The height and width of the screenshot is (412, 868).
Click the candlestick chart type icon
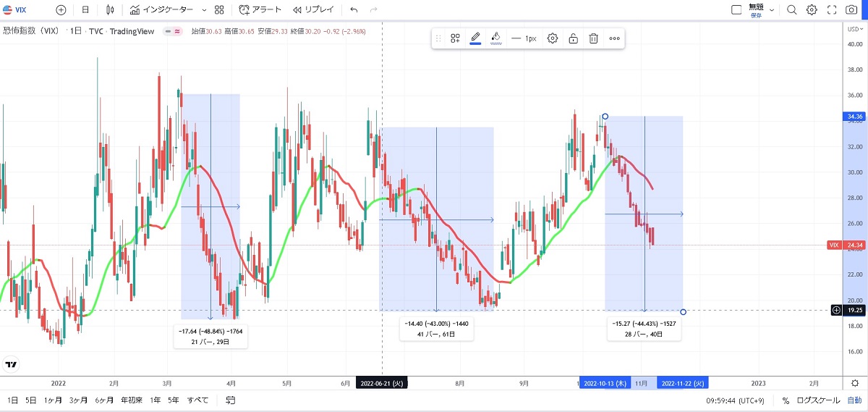(x=110, y=10)
